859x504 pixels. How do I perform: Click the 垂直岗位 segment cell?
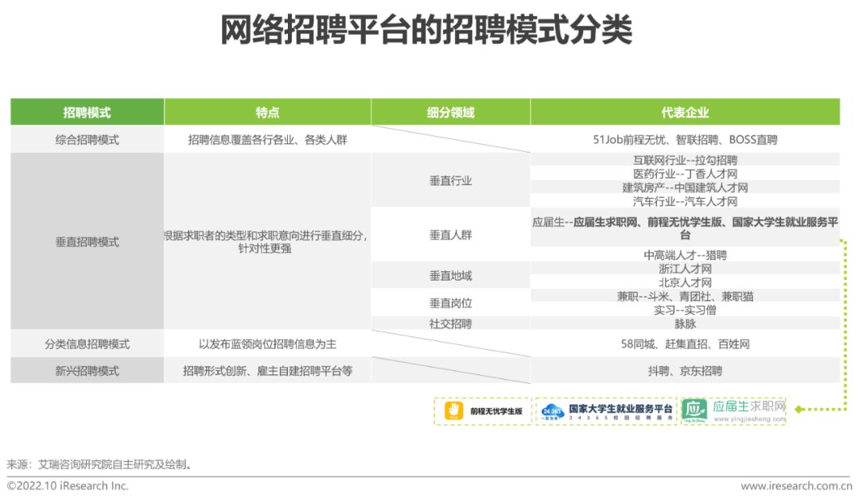click(450, 303)
